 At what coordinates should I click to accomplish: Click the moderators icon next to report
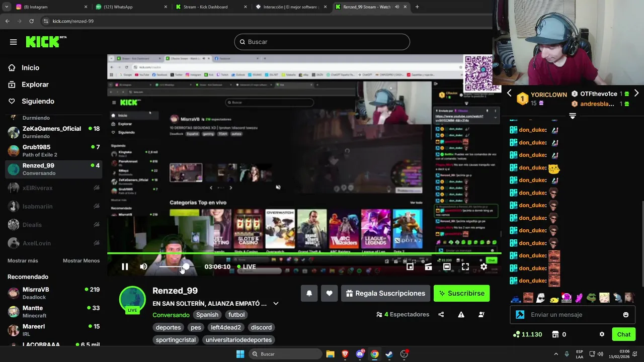click(481, 315)
